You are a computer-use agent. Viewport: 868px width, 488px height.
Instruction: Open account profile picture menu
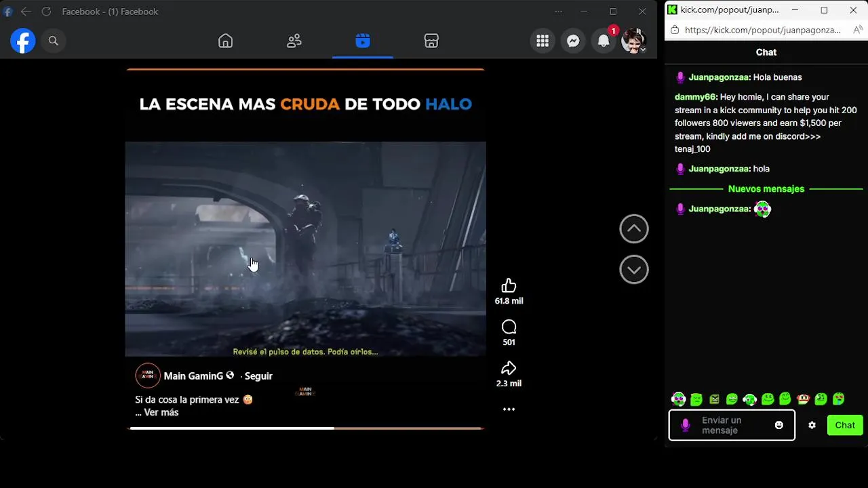(634, 41)
